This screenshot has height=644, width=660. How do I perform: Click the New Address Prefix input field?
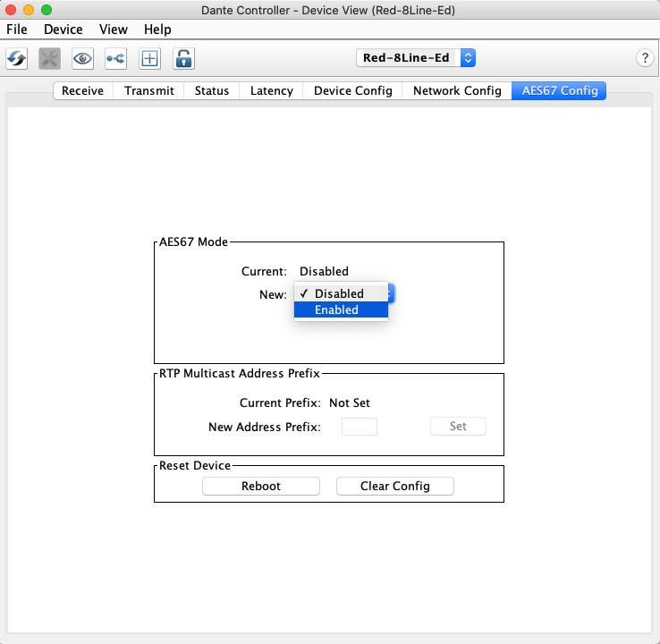pos(360,427)
